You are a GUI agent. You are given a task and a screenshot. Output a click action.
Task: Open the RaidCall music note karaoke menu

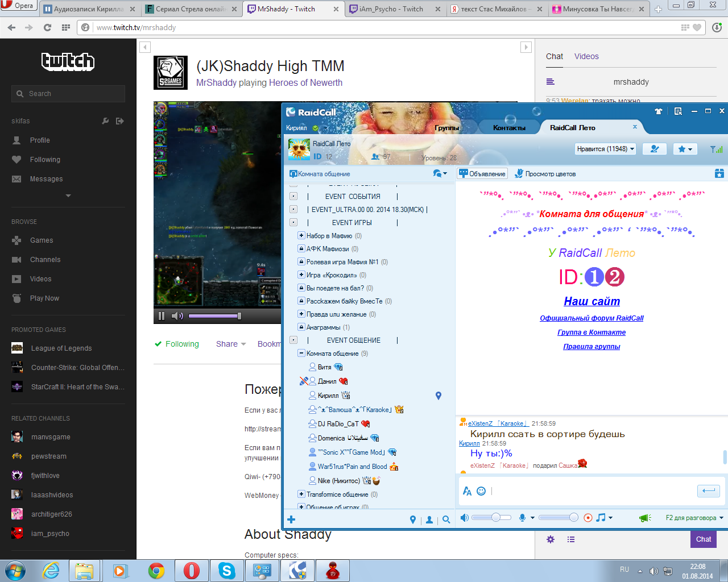click(x=601, y=517)
